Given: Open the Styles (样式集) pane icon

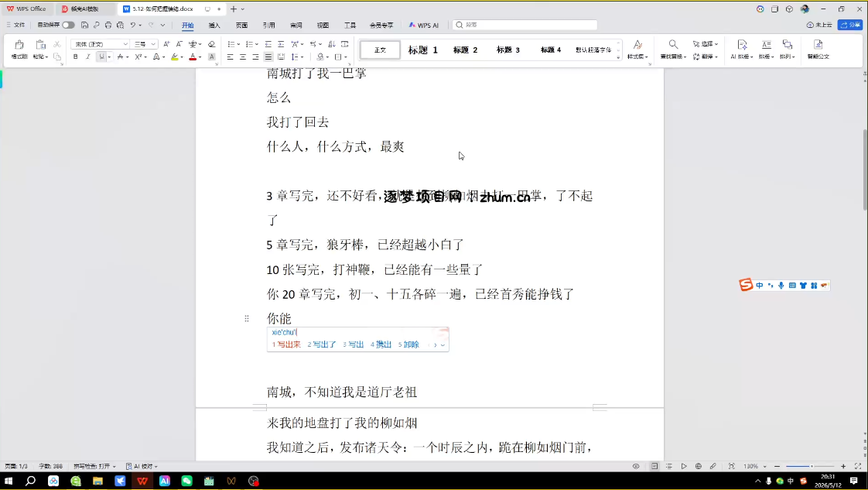Looking at the screenshot, I should tap(637, 49).
